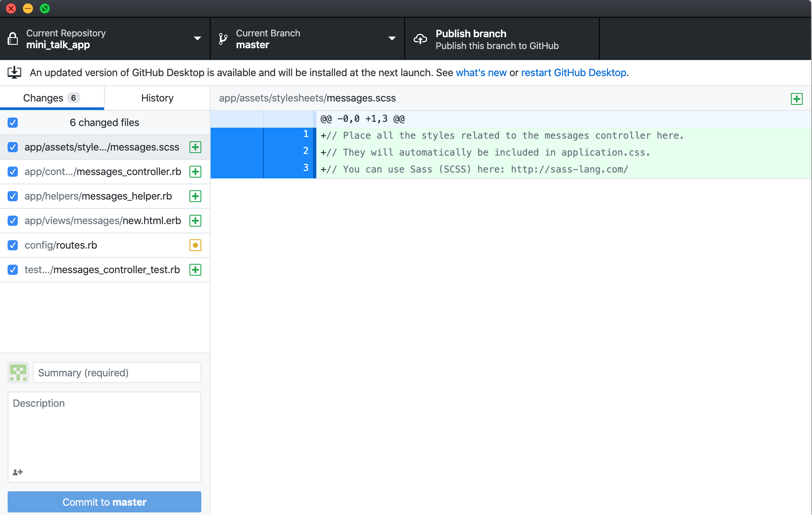Uncheck the 6 changed files checkbox
This screenshot has height=515, width=812.
[13, 123]
